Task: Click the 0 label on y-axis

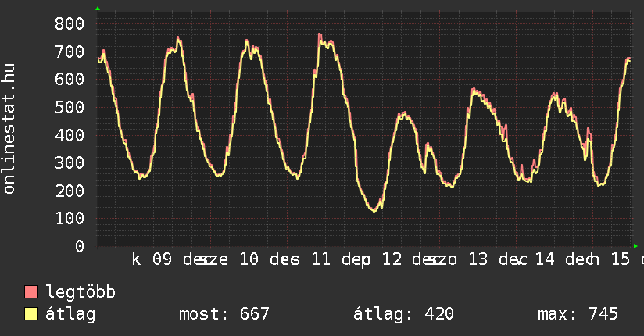Action: 79,246
